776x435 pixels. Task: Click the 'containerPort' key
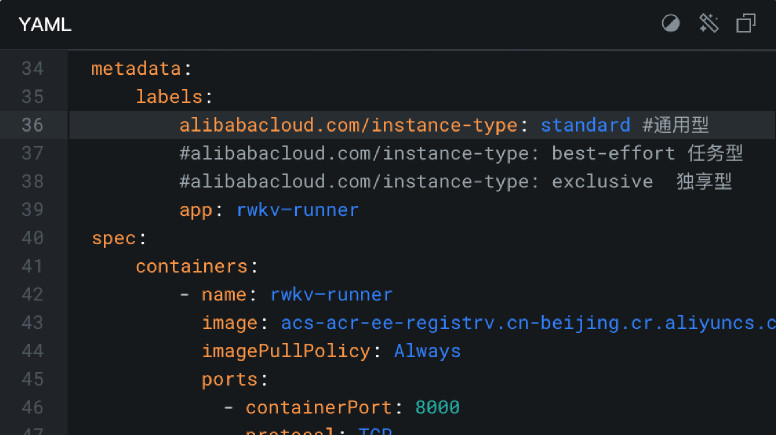click(319, 407)
